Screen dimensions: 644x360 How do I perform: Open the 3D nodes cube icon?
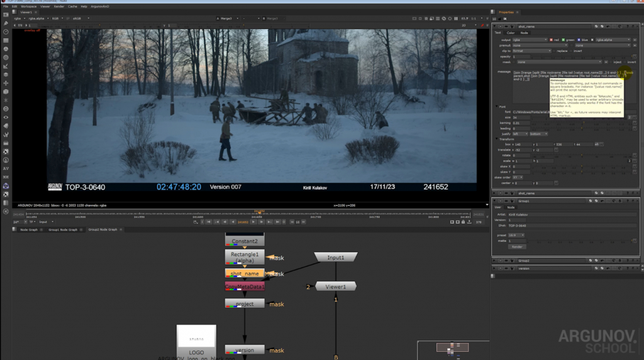click(6, 92)
